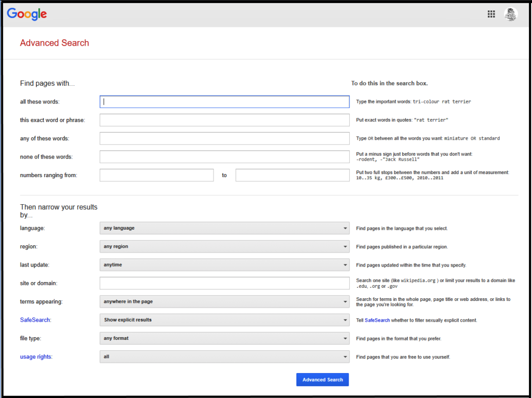The image size is (532, 398).
Task: Click "Find pages in the format that you prefer."
Action: point(398,339)
